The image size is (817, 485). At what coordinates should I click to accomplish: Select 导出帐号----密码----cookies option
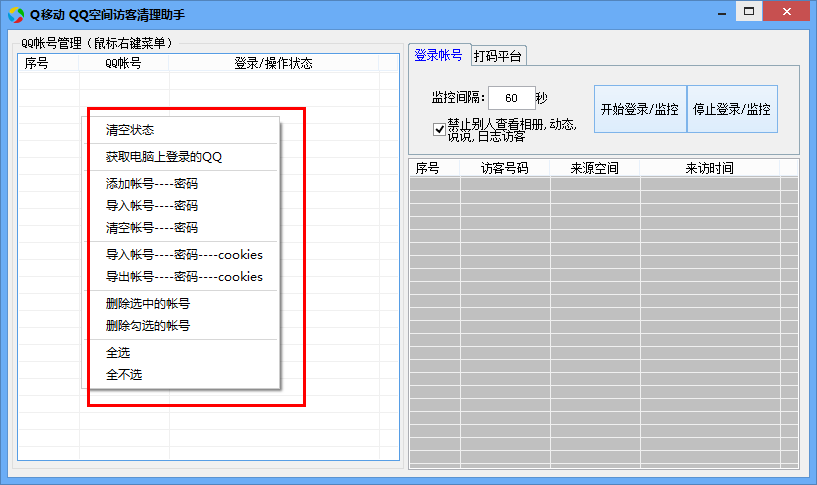pos(184,277)
